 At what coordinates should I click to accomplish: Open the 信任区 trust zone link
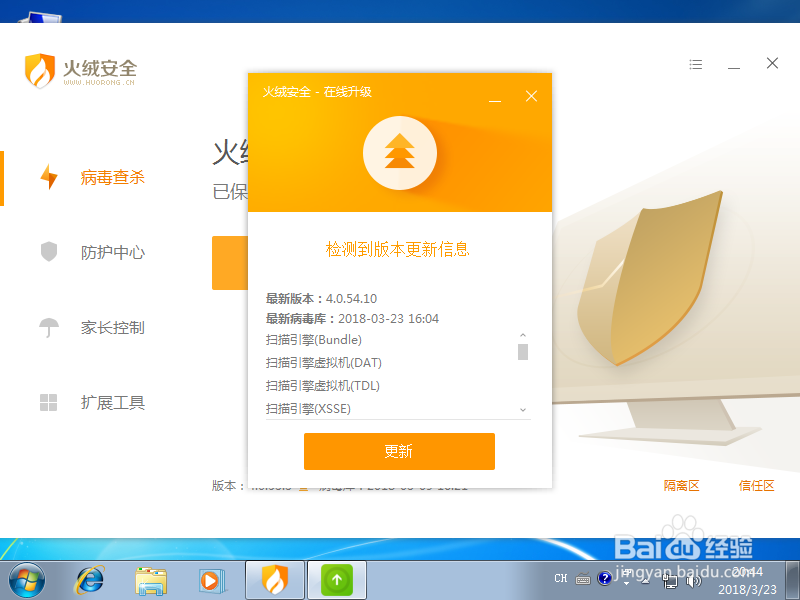pos(757,485)
